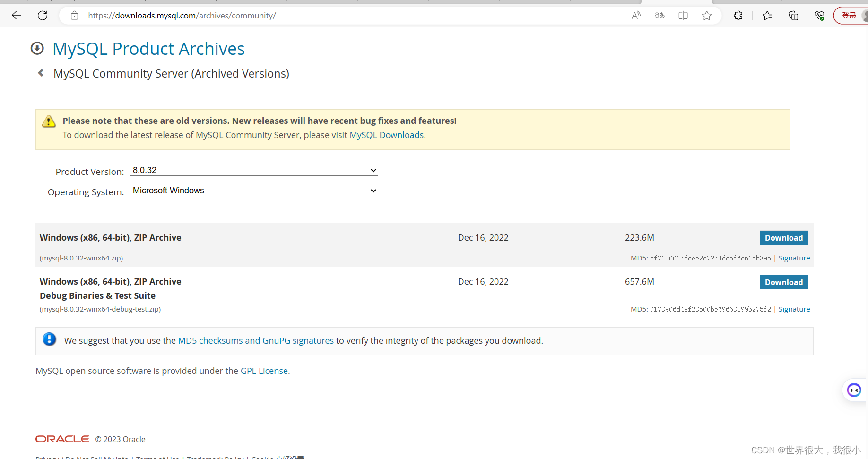Open the Extensions puzzle icon
Viewport: 868px width, 459px height.
pos(738,16)
